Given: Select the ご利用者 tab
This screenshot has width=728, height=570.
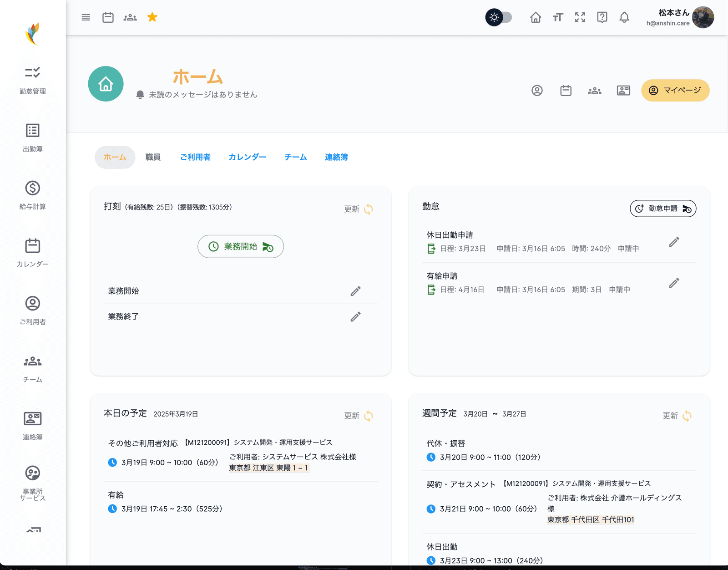Looking at the screenshot, I should click(195, 157).
